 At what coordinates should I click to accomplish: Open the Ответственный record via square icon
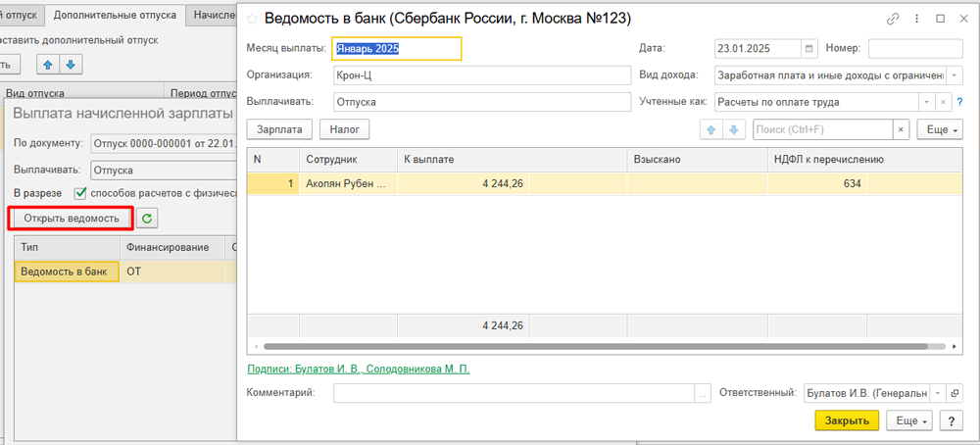click(x=955, y=393)
